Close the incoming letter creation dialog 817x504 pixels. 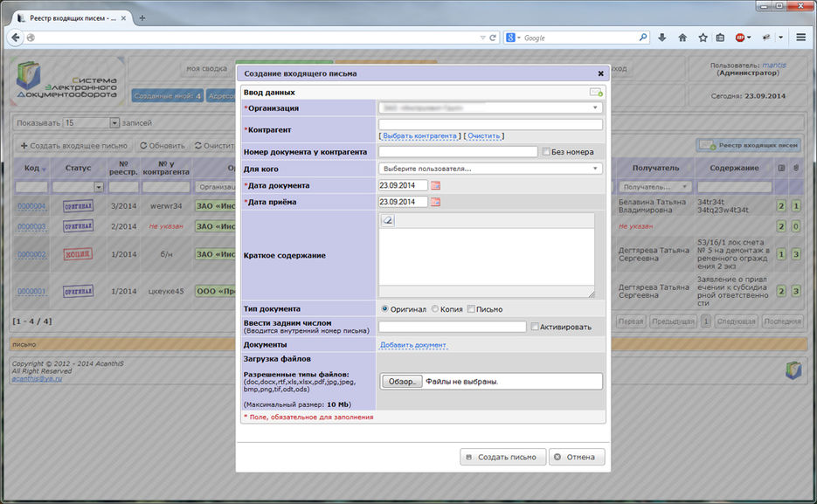pos(600,74)
